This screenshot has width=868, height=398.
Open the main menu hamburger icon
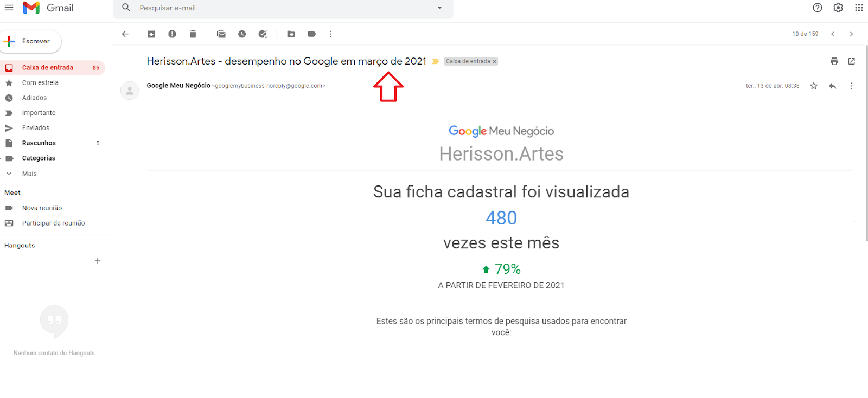click(x=9, y=8)
